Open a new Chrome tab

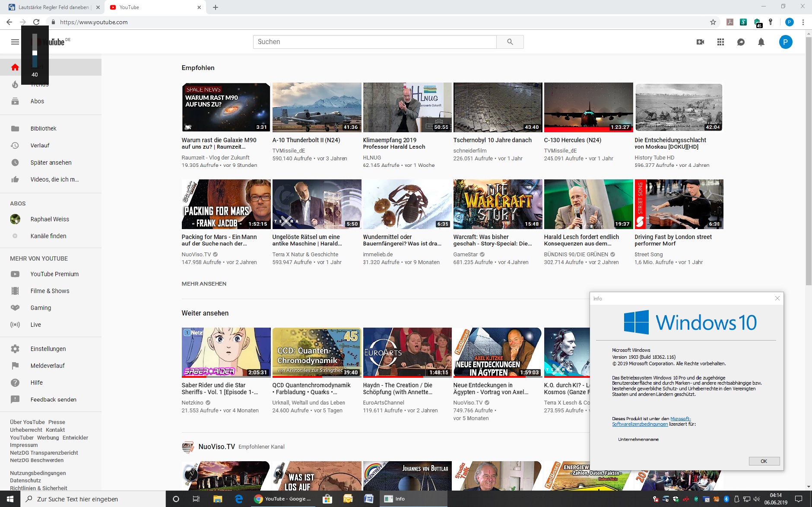(216, 7)
